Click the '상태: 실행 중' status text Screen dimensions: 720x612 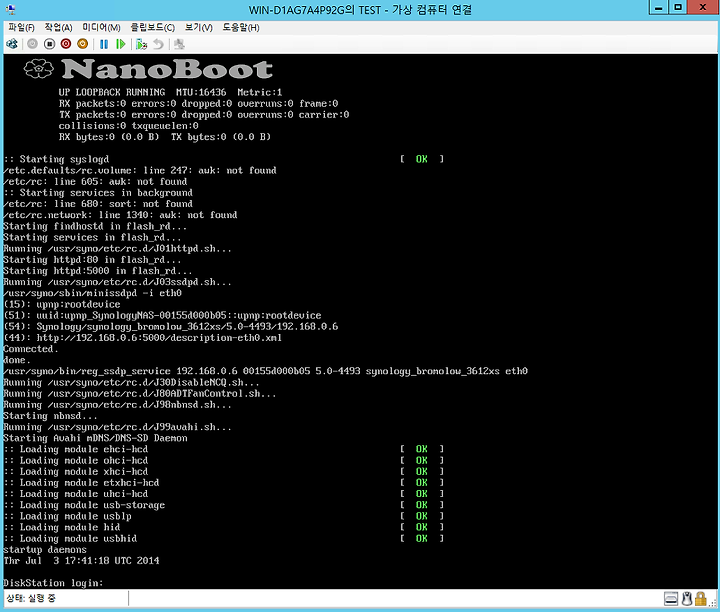[31, 598]
